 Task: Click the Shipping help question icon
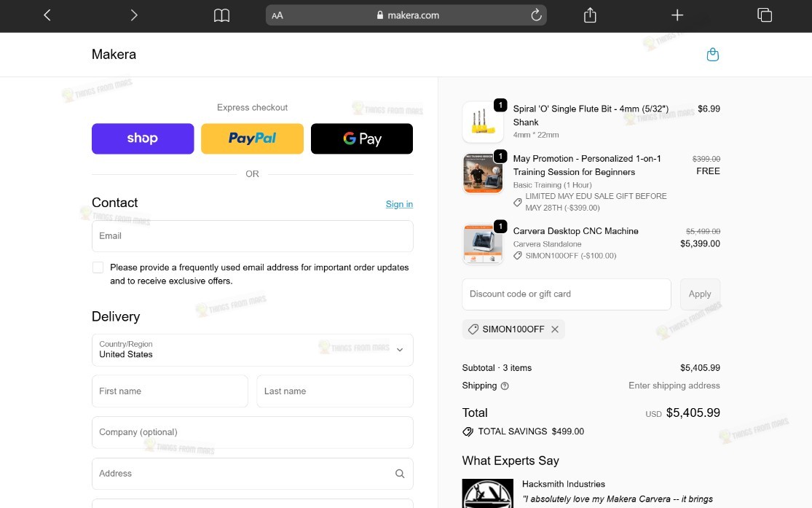(x=505, y=386)
